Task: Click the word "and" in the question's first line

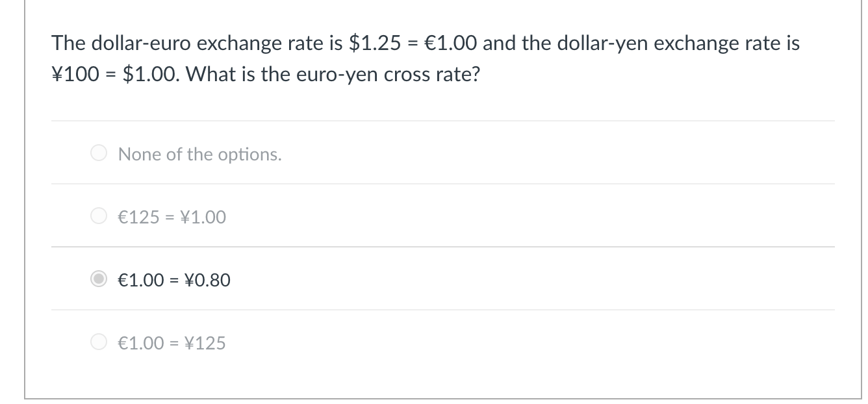Action: pos(500,44)
